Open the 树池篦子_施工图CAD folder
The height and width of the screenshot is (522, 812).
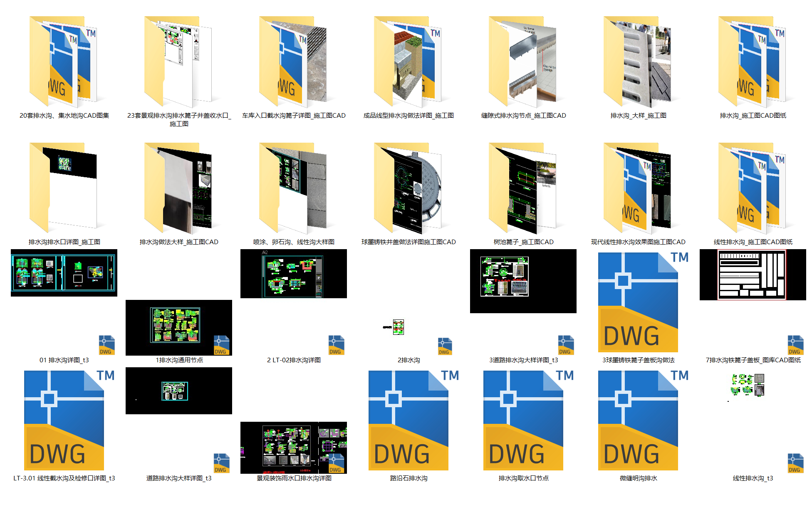523,188
